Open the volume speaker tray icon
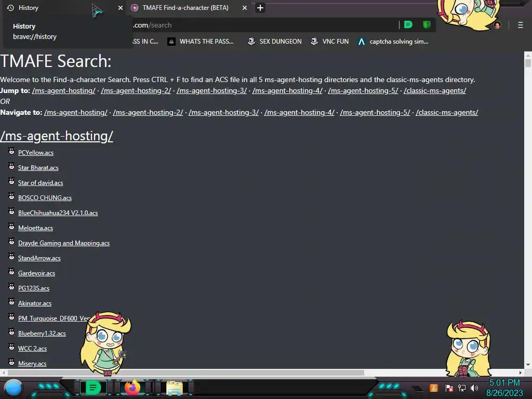The width and height of the screenshot is (532, 399). (x=474, y=388)
